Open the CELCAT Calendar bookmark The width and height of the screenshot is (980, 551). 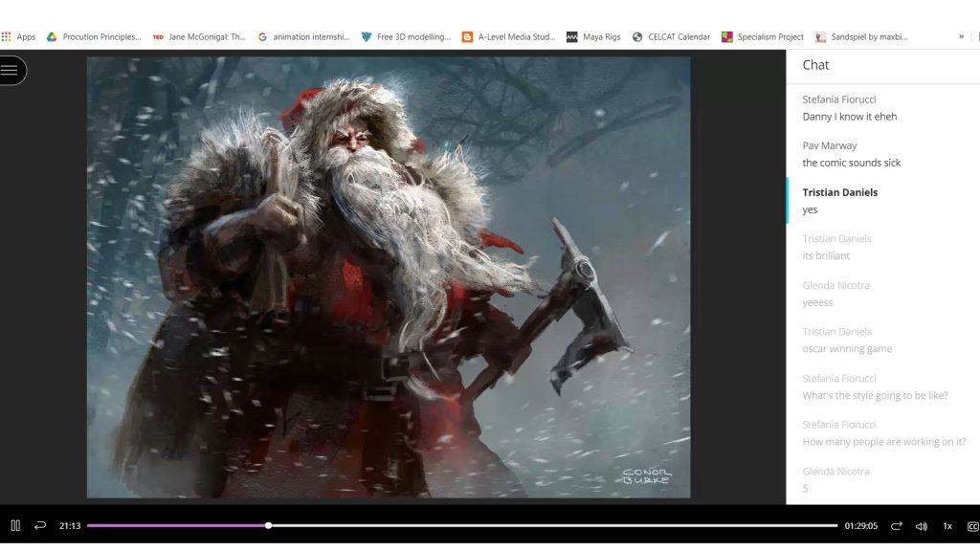pyautogui.click(x=671, y=37)
